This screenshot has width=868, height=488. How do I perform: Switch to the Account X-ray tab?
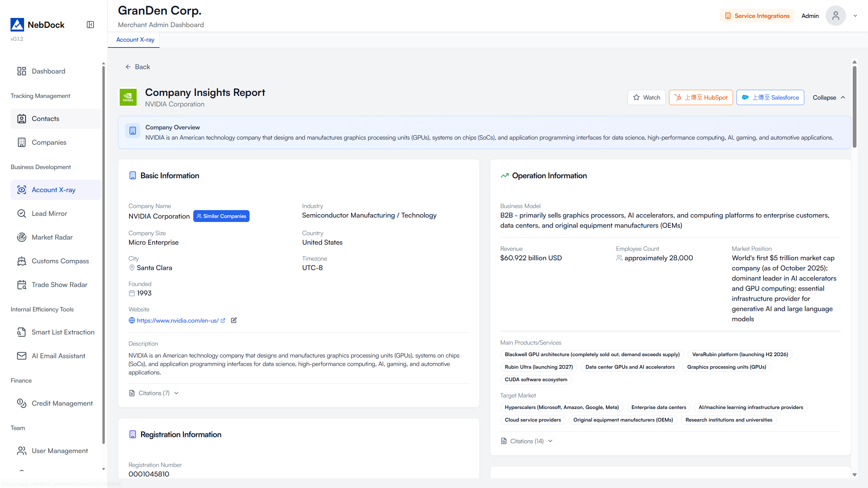click(134, 40)
